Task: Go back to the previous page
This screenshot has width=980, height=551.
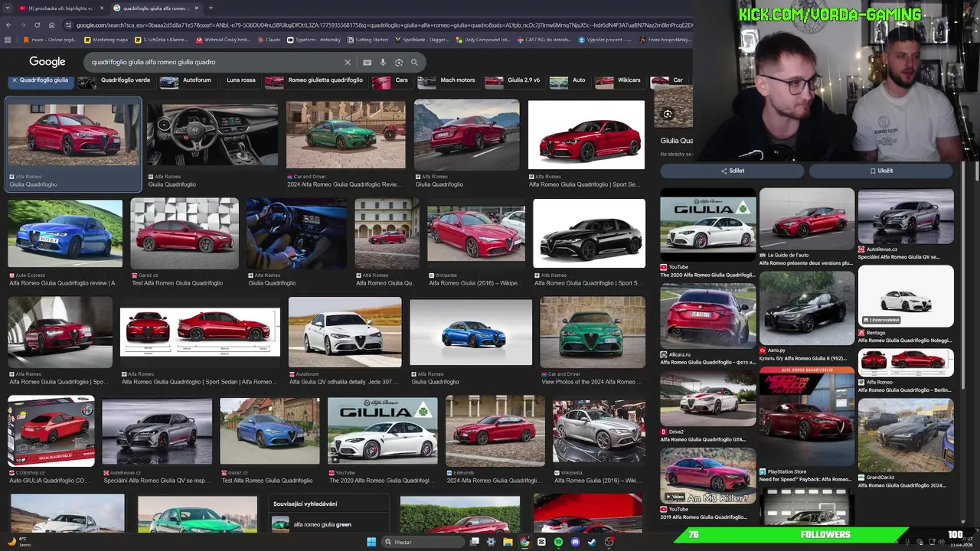Action: 8,25
